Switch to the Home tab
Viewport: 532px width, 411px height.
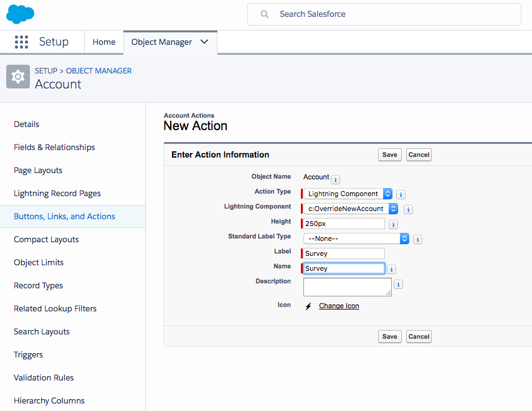104,42
